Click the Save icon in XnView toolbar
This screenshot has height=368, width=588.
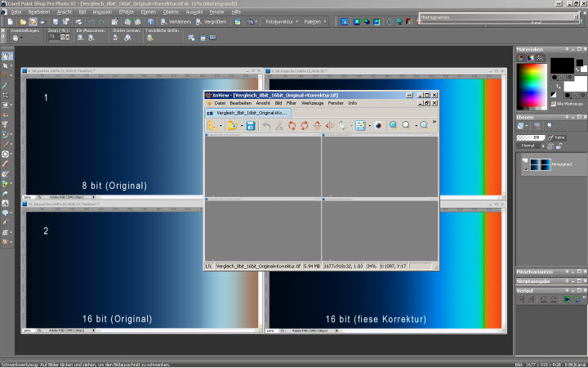click(x=251, y=125)
